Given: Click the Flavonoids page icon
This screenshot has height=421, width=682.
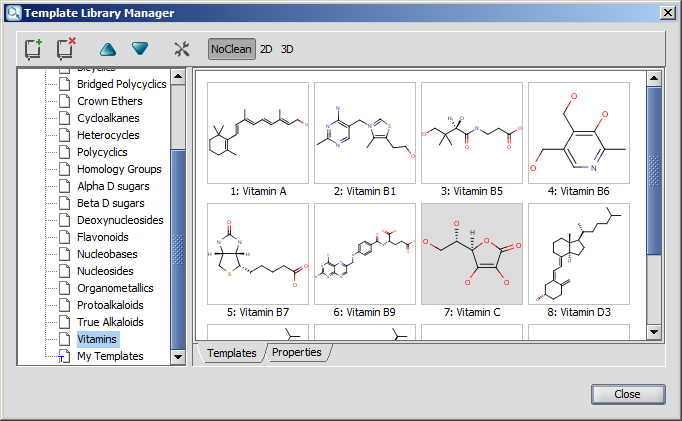Looking at the screenshot, I should (x=64, y=237).
